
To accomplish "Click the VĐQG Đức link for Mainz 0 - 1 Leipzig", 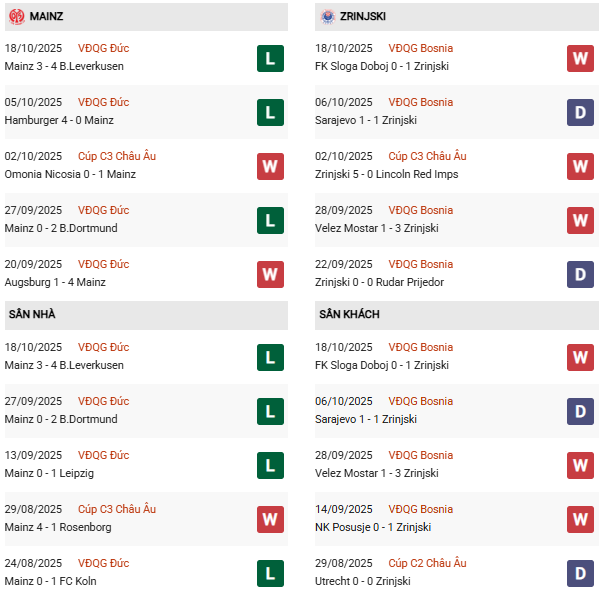I will pyautogui.click(x=104, y=455).
